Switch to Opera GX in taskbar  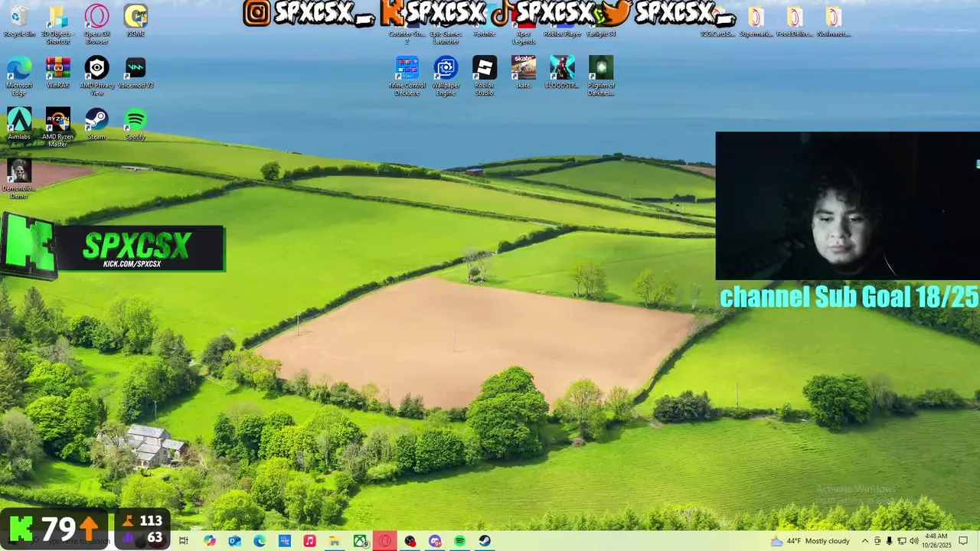(385, 541)
